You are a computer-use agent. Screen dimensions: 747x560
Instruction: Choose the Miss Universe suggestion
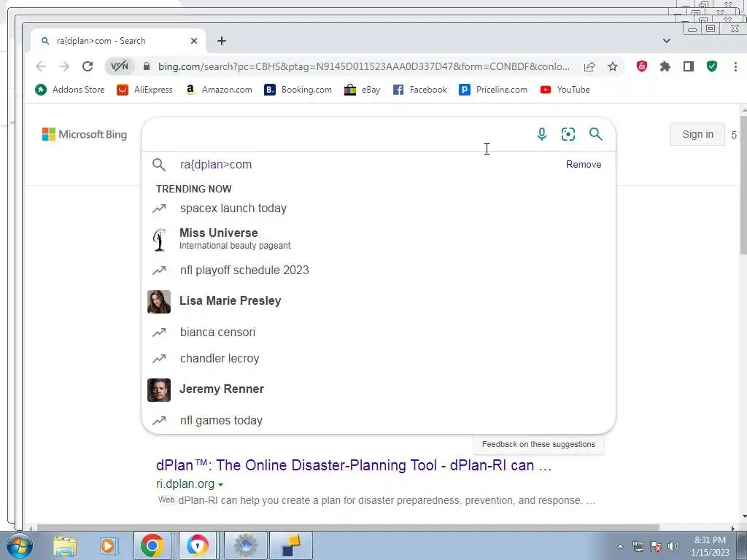[379, 239]
